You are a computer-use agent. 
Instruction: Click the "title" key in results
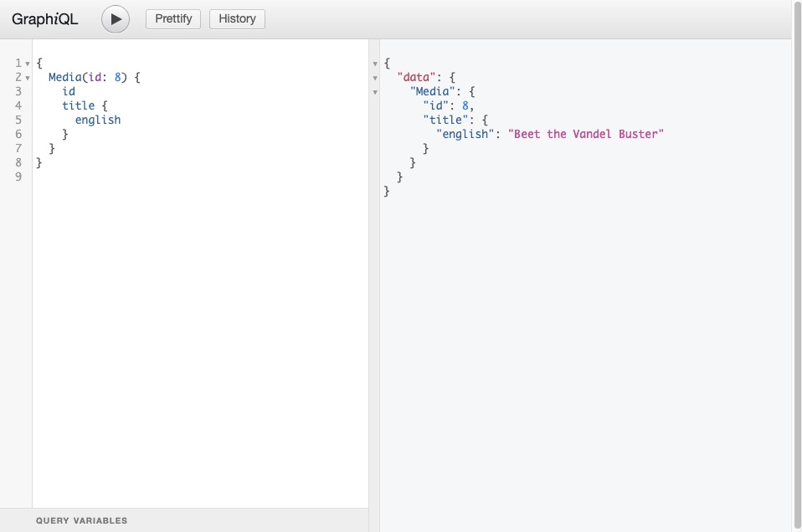coord(445,120)
